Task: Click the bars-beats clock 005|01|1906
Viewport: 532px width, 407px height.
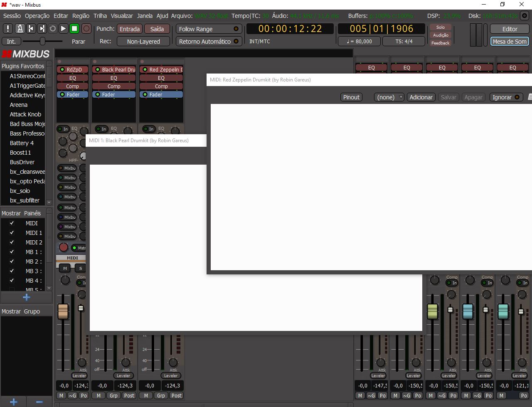Action: [382, 29]
